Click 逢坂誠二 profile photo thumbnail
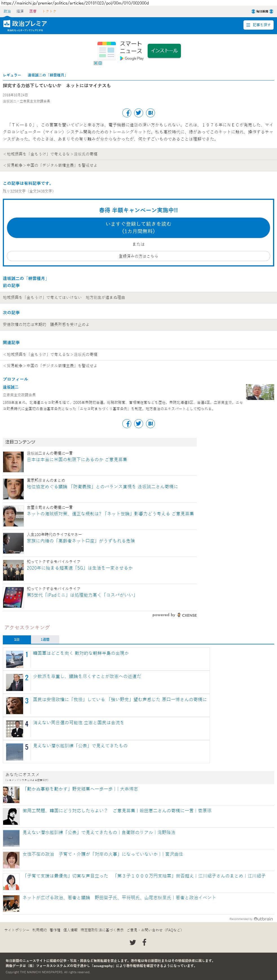Image resolution: width=277 pixels, height=980 pixels. click(x=260, y=392)
